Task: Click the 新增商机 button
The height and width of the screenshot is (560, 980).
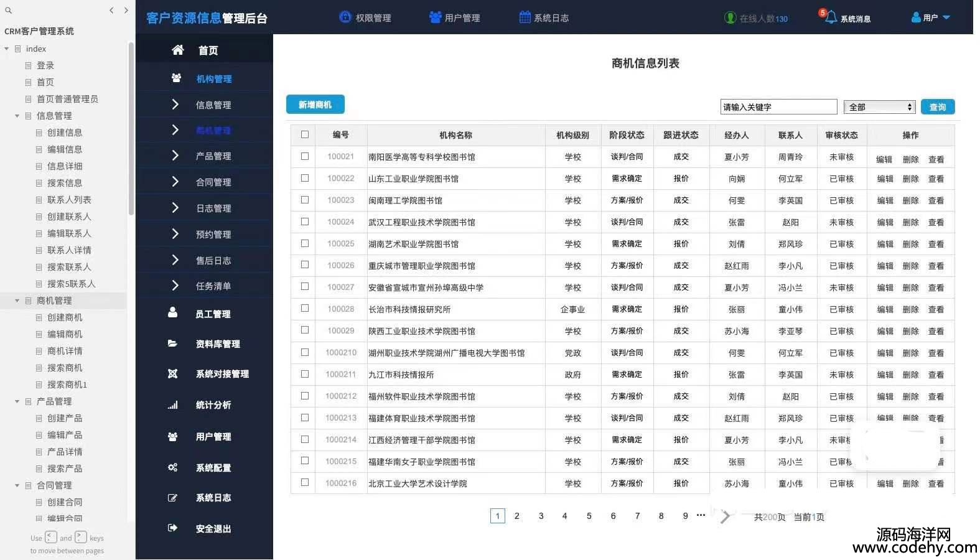Action: 315,105
